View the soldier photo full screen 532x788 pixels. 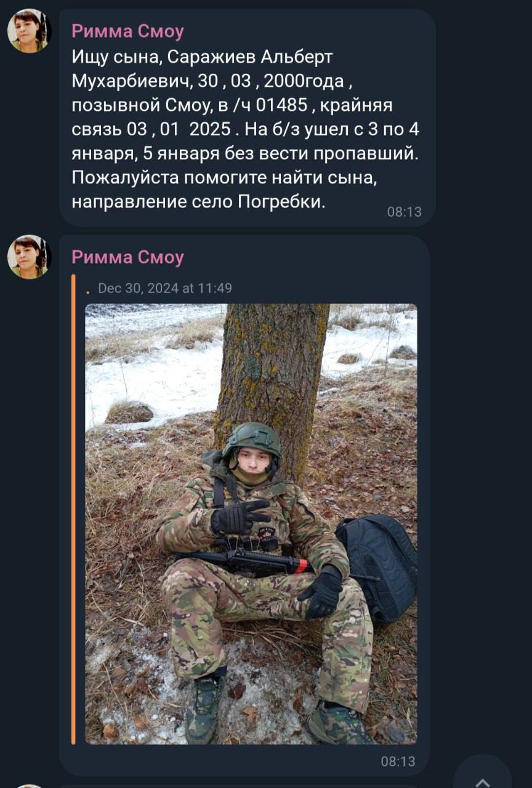pos(251,524)
